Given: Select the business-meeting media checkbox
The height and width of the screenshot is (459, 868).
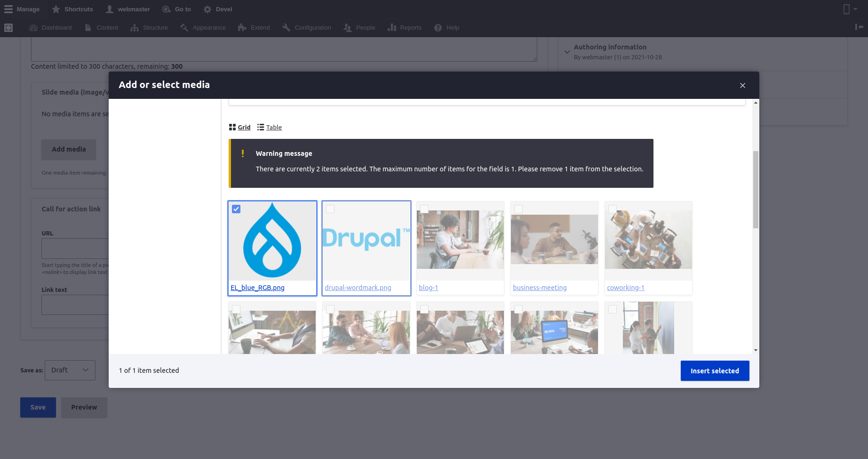Looking at the screenshot, I should (x=518, y=209).
